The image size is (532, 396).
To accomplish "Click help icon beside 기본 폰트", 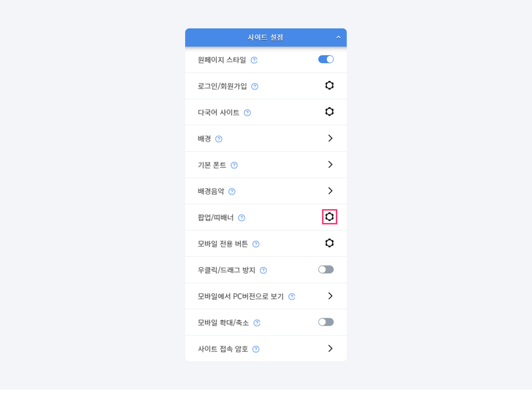I will 234,165.
